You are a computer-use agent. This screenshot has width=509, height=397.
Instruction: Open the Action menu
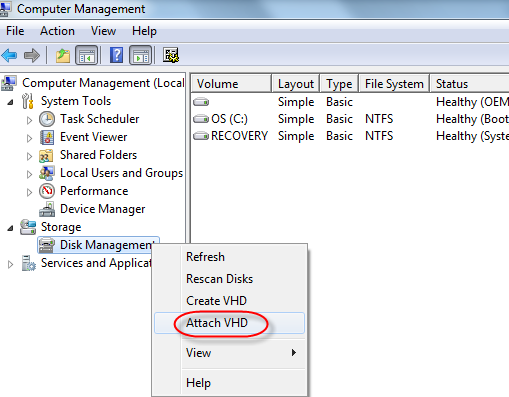pos(57,31)
